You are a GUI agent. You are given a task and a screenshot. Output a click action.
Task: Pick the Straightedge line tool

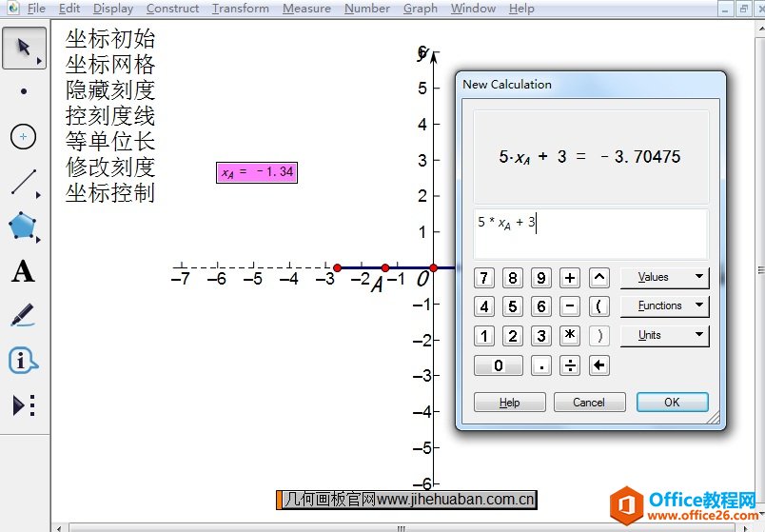point(24,182)
